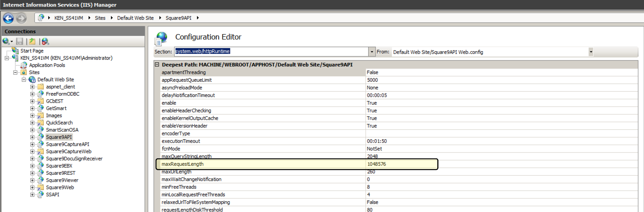644x212 pixels.
Task: Click the SSAPI application icon
Action: (x=41, y=195)
